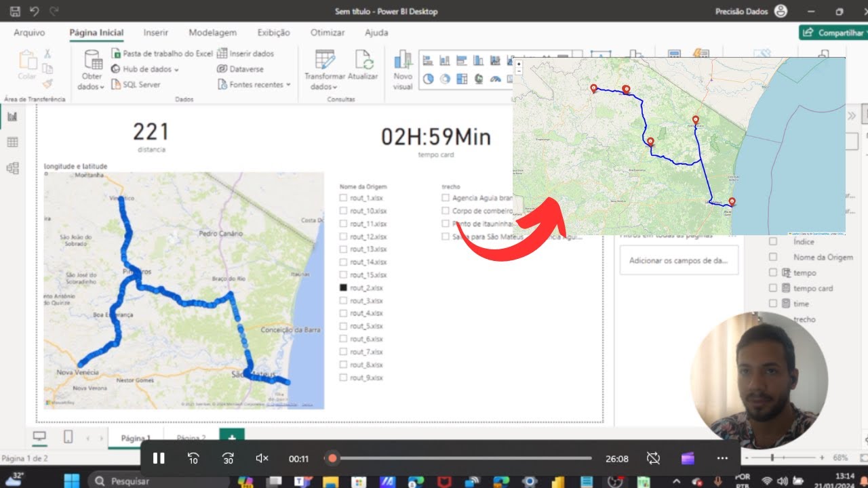Click Atualizar to refresh data
The width and height of the screenshot is (868, 488).
pyautogui.click(x=363, y=66)
